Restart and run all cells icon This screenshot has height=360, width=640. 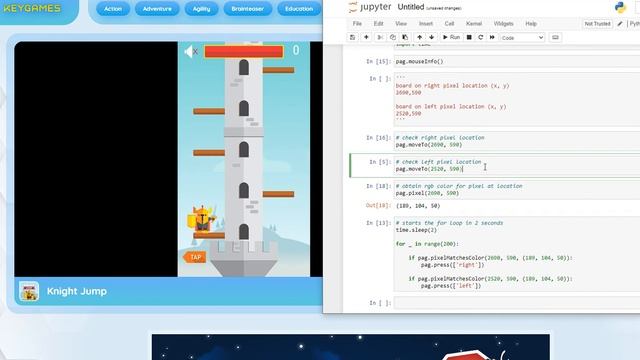[492, 38]
